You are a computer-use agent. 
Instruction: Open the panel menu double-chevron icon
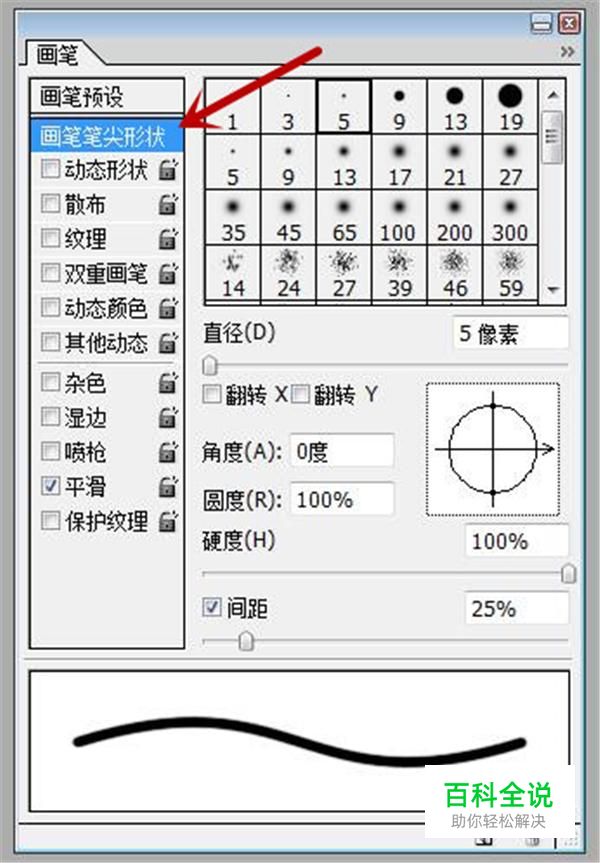tap(567, 52)
